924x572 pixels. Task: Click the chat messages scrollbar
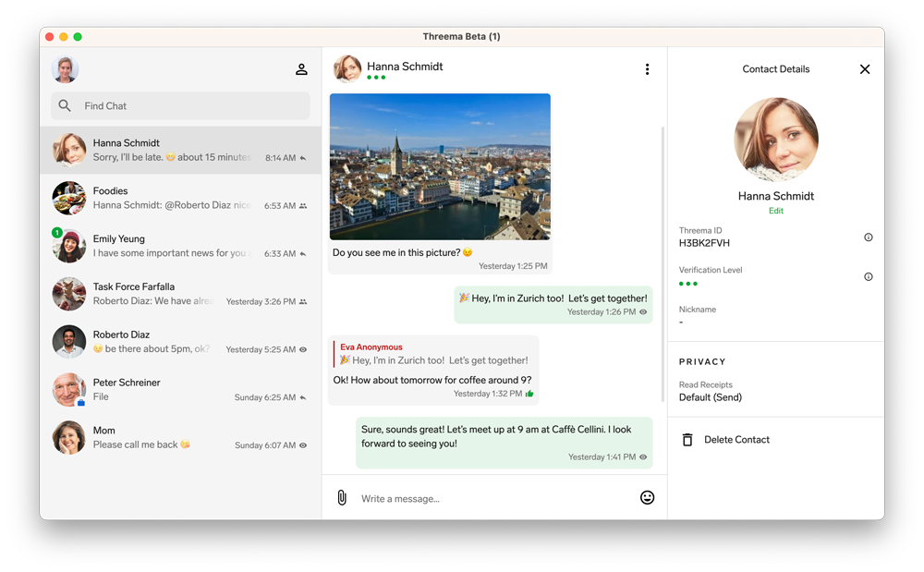(663, 265)
